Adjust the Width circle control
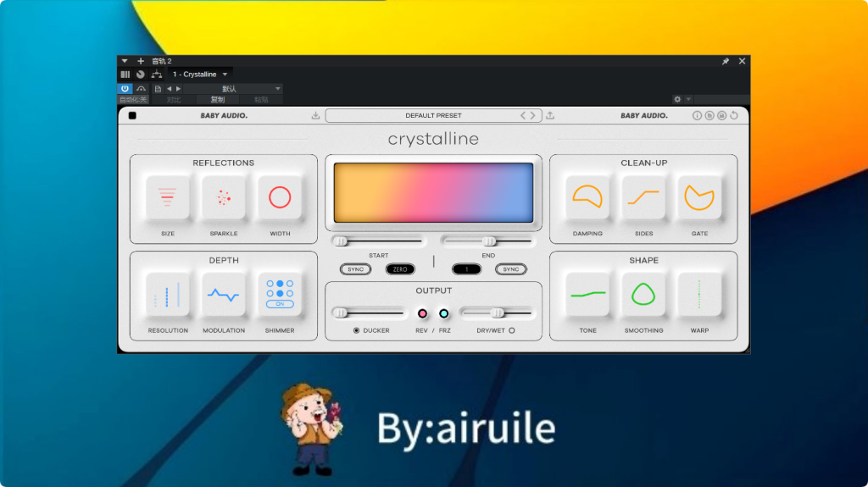Screen dimensions: 868x487 pyautogui.click(x=280, y=197)
